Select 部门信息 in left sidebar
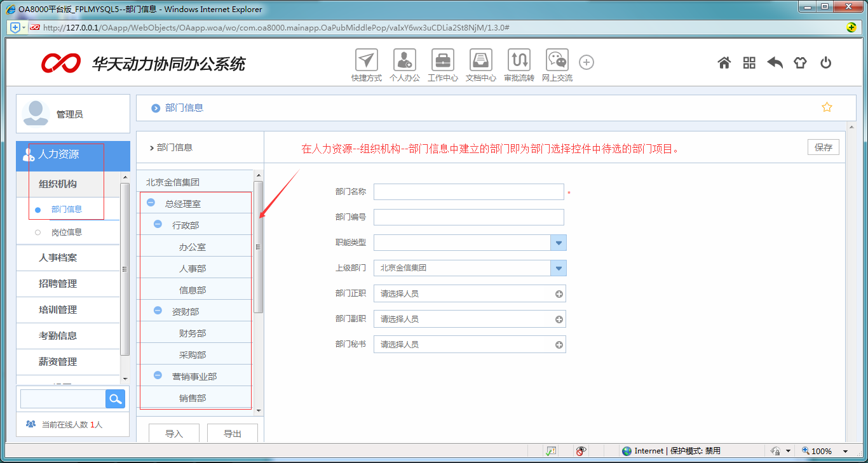The image size is (868, 463). pos(67,210)
